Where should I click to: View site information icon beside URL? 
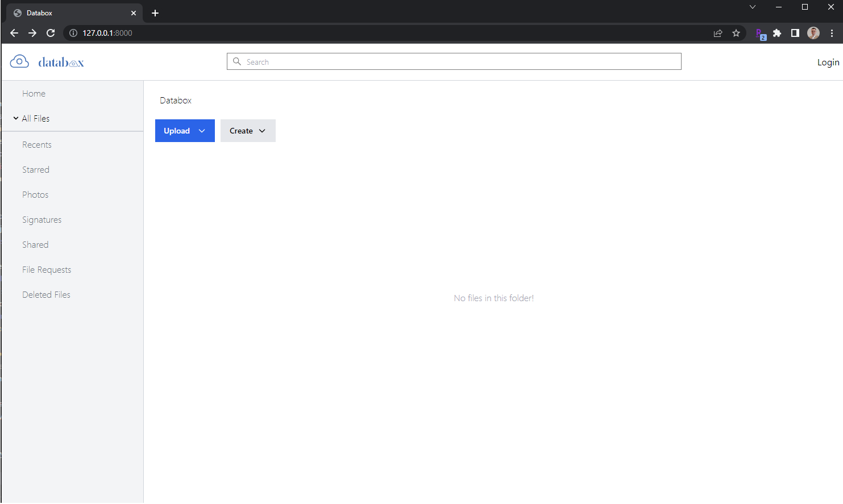pos(73,33)
